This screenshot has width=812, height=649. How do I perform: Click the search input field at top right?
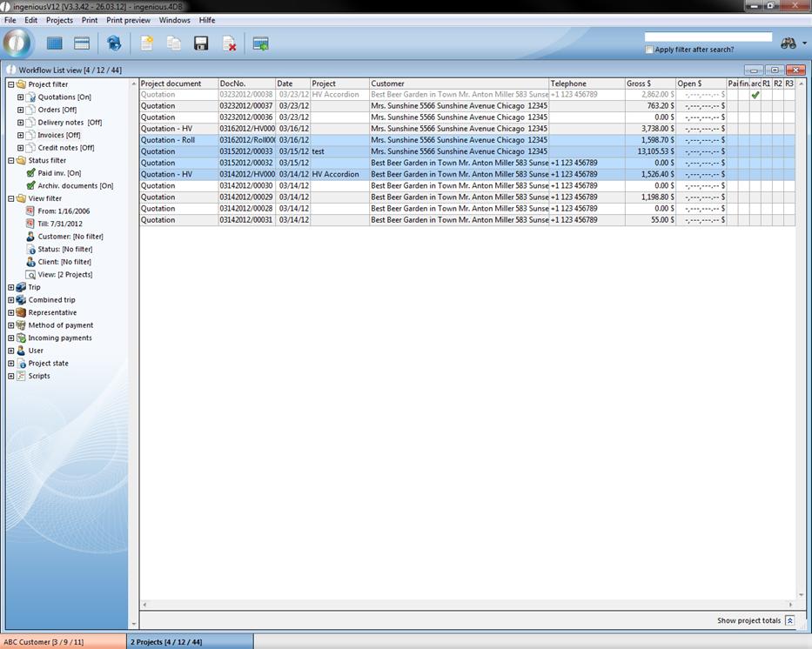708,37
